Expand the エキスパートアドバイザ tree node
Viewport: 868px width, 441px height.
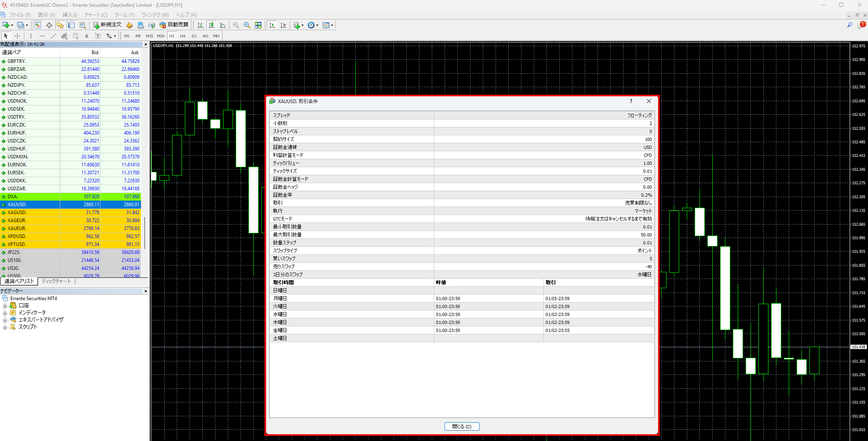[5, 320]
